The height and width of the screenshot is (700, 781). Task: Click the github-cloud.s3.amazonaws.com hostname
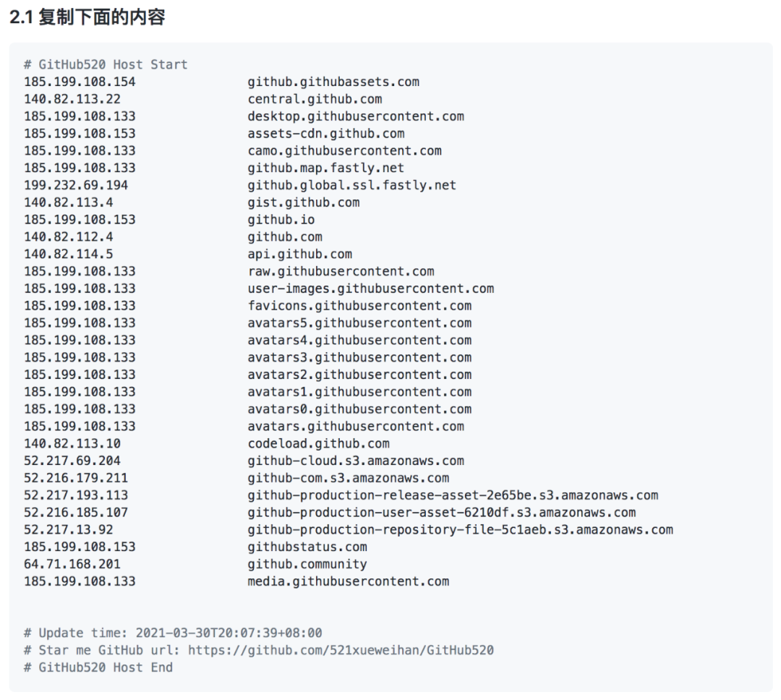tap(356, 461)
